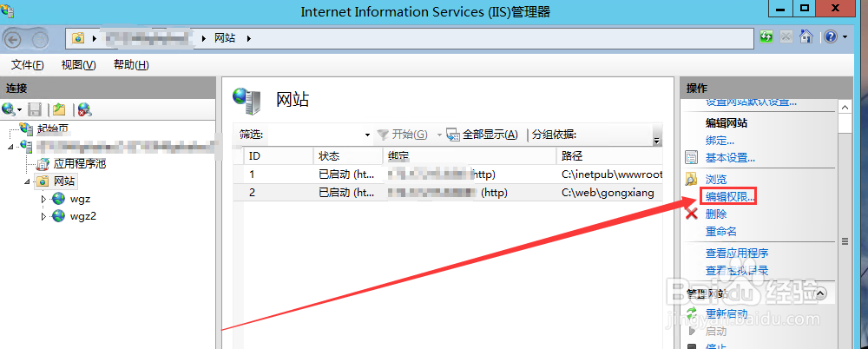The width and height of the screenshot is (868, 349).
Task: Click 基本设置... link
Action: pos(730,158)
